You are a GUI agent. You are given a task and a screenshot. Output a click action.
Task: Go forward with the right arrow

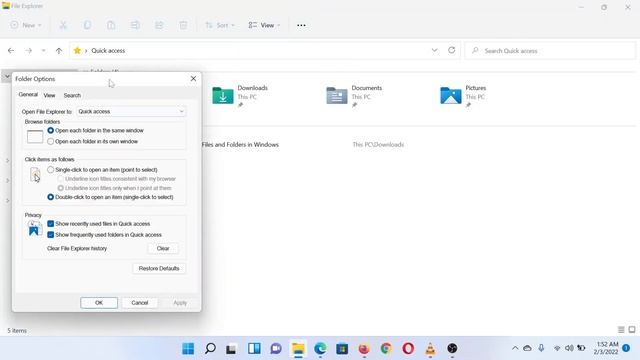click(29, 51)
